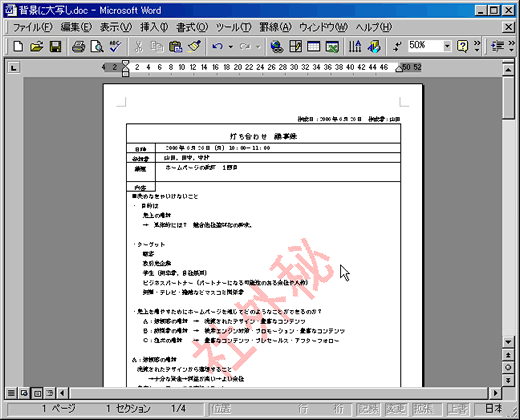Switch to Normal view
The width and height of the screenshot is (520, 420).
(11, 393)
